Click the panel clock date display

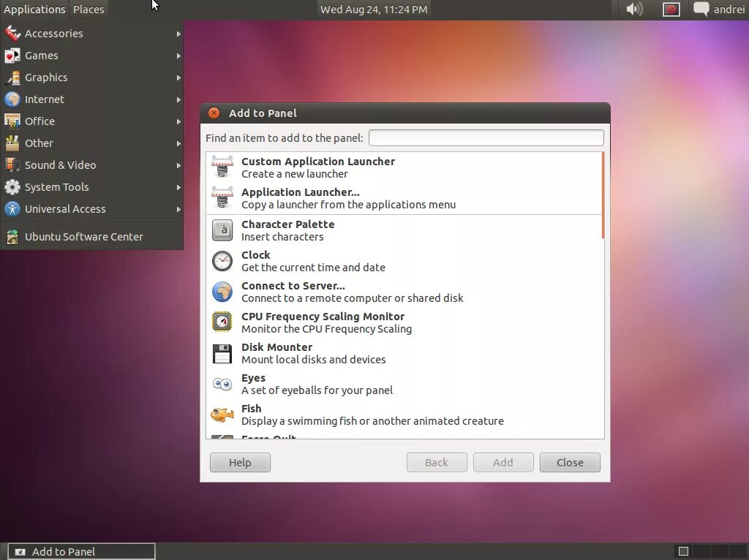pos(374,10)
